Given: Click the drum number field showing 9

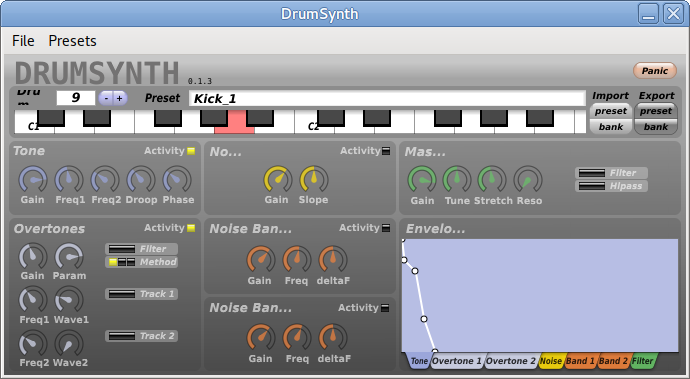Looking at the screenshot, I should [x=76, y=98].
